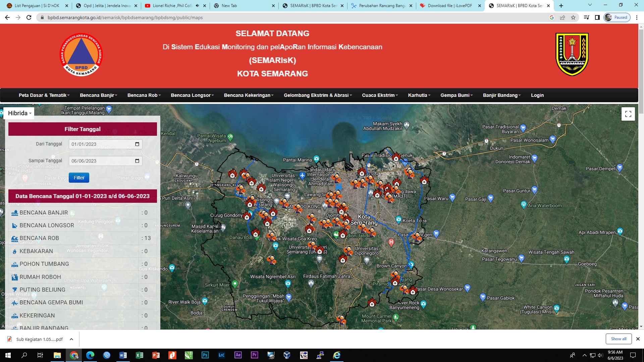This screenshot has width=644, height=362.
Task: Click the Dari Tanggal date field
Action: (x=101, y=144)
